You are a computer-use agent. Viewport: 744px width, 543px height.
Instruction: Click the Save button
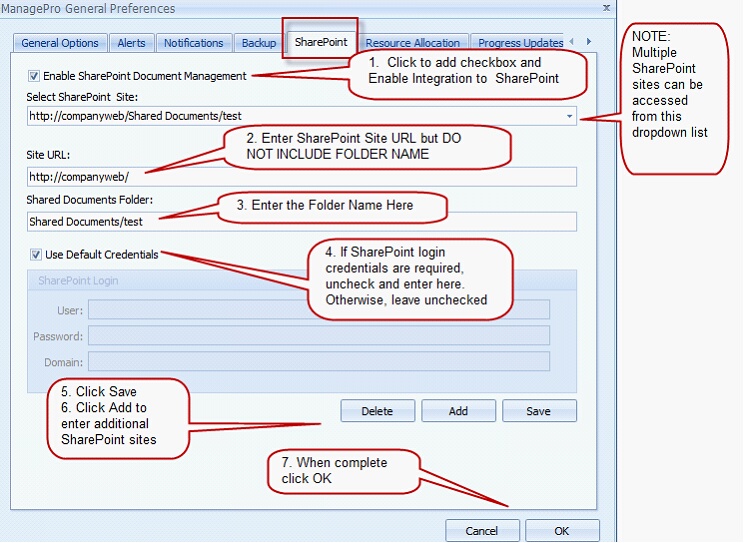pyautogui.click(x=539, y=411)
